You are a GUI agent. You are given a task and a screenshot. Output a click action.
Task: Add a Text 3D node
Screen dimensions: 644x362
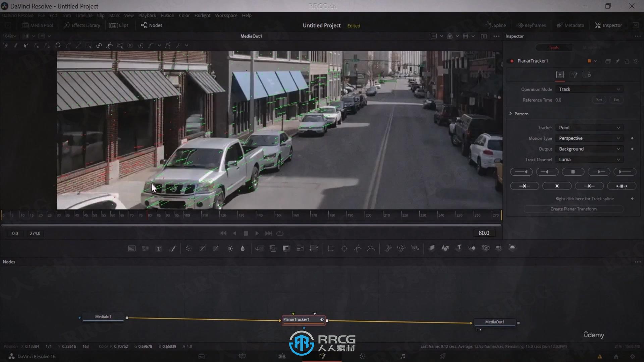459,248
